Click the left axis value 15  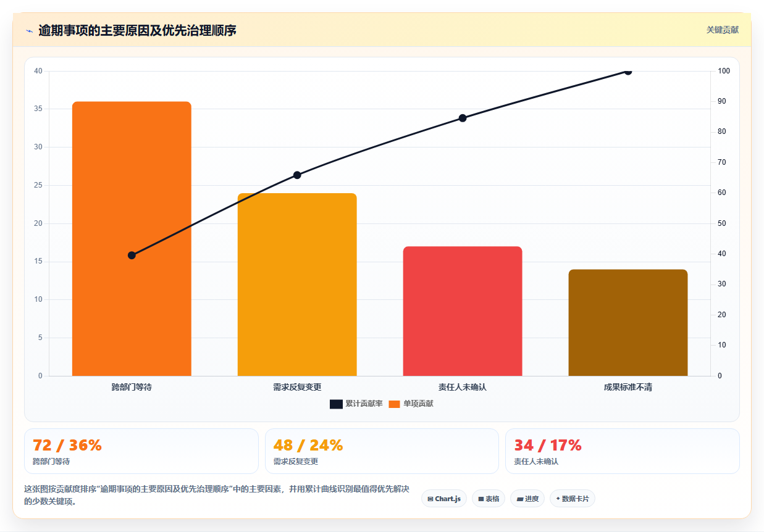point(38,262)
